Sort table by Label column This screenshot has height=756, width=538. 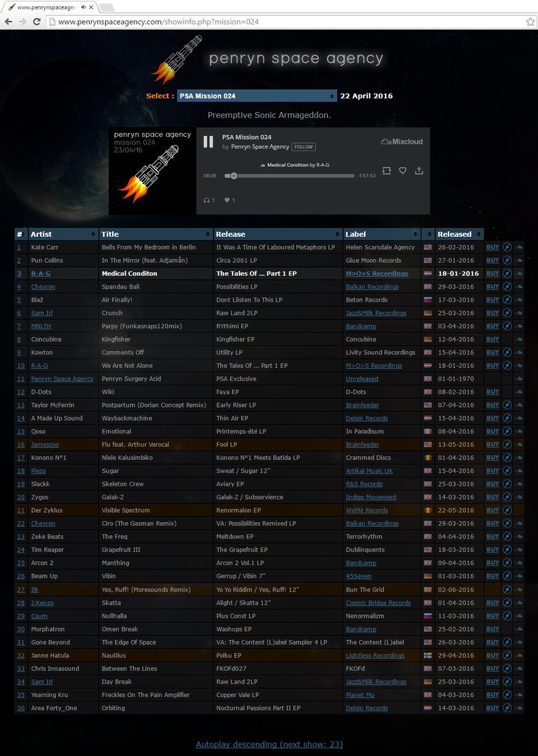382,234
